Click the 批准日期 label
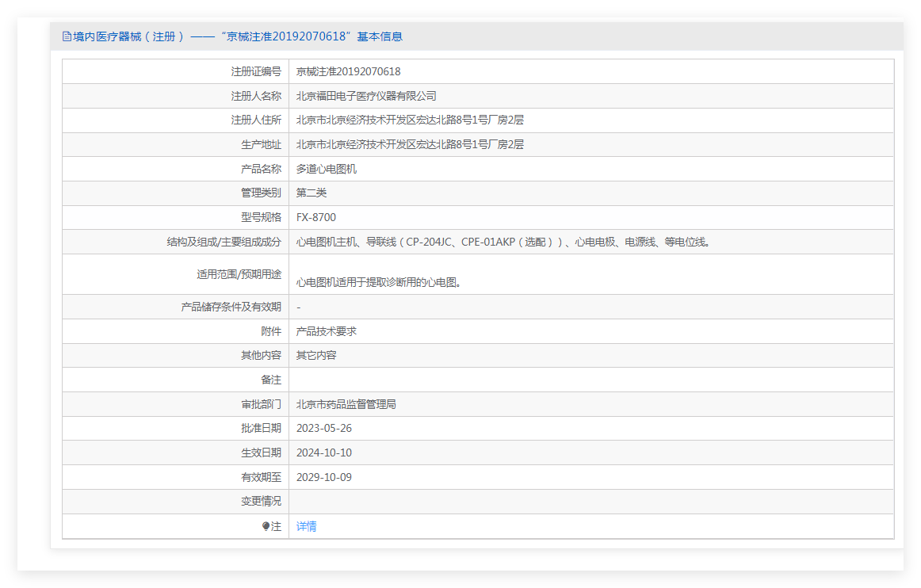This screenshot has height=588, width=921. [262, 428]
